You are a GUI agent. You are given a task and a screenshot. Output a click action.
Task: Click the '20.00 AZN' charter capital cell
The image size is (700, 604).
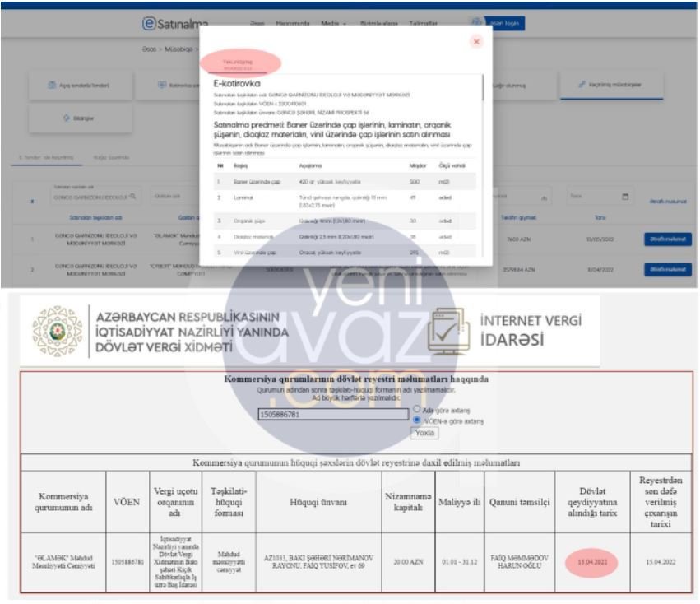[408, 562]
